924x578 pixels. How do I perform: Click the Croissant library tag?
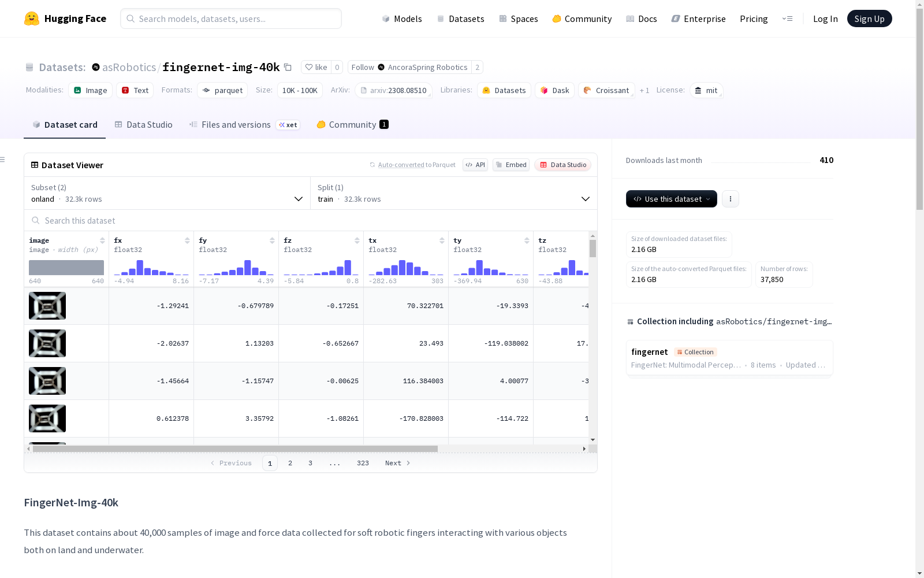[606, 91]
